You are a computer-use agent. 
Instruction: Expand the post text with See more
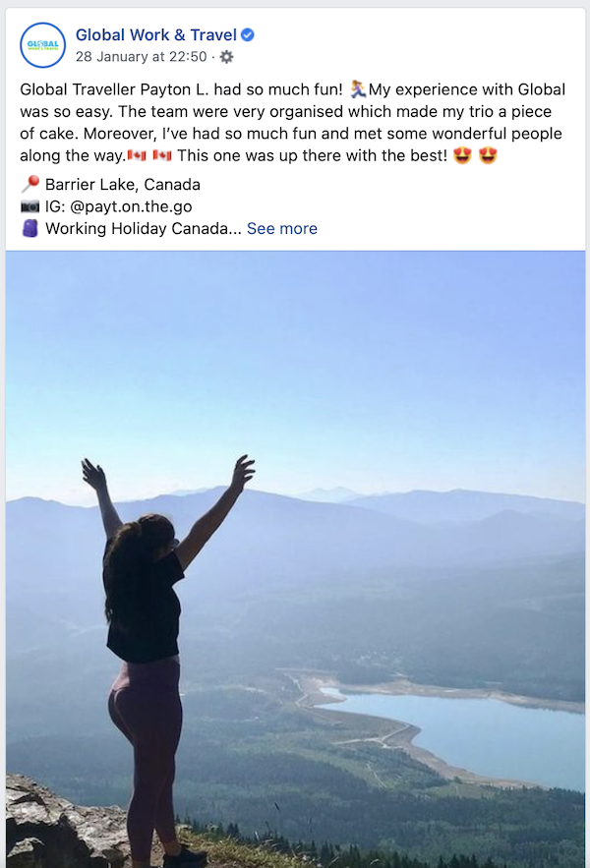click(x=282, y=228)
